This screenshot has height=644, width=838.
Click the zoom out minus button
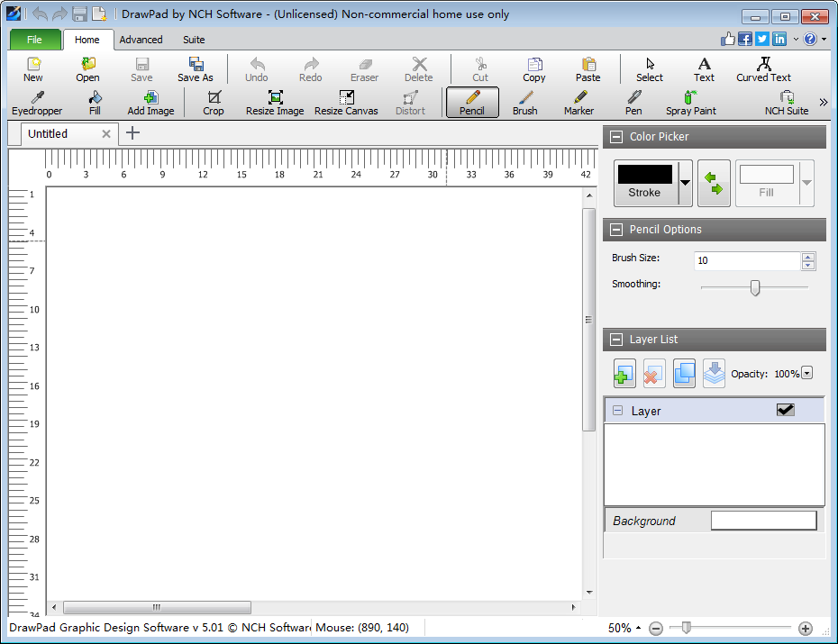656,629
